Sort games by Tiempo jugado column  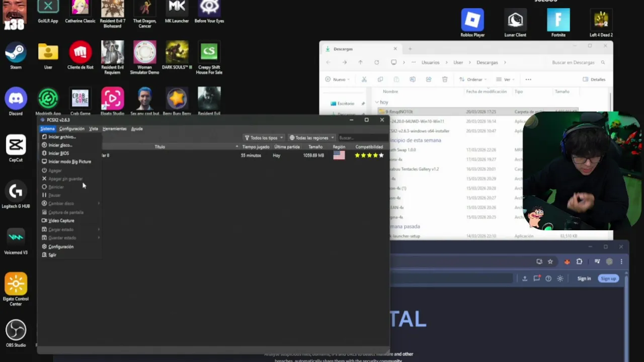tap(256, 147)
